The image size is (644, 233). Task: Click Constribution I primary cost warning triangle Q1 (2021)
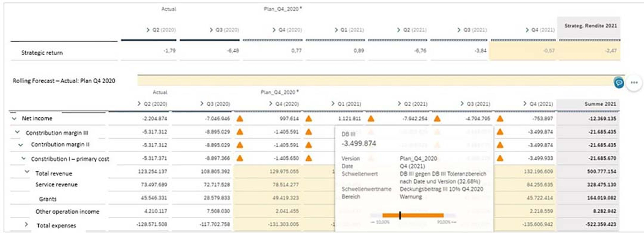(x=309, y=158)
